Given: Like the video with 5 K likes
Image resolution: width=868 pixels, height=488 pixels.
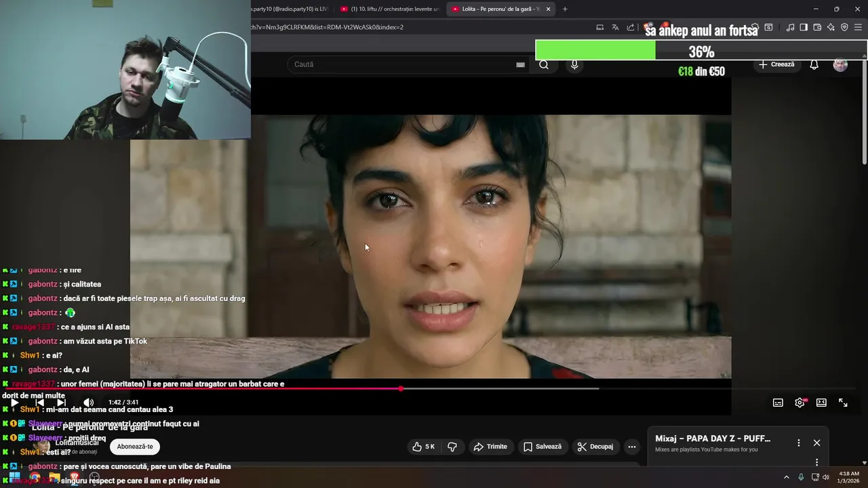Looking at the screenshot, I should tap(424, 447).
